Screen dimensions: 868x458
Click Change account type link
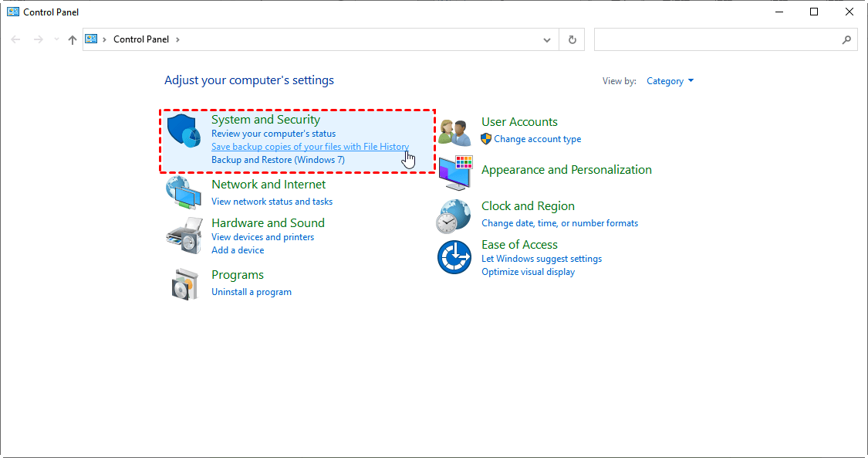[537, 139]
